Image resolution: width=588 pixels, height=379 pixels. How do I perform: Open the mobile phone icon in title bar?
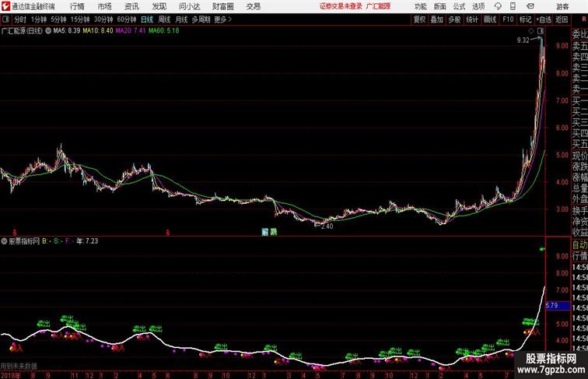click(x=513, y=6)
